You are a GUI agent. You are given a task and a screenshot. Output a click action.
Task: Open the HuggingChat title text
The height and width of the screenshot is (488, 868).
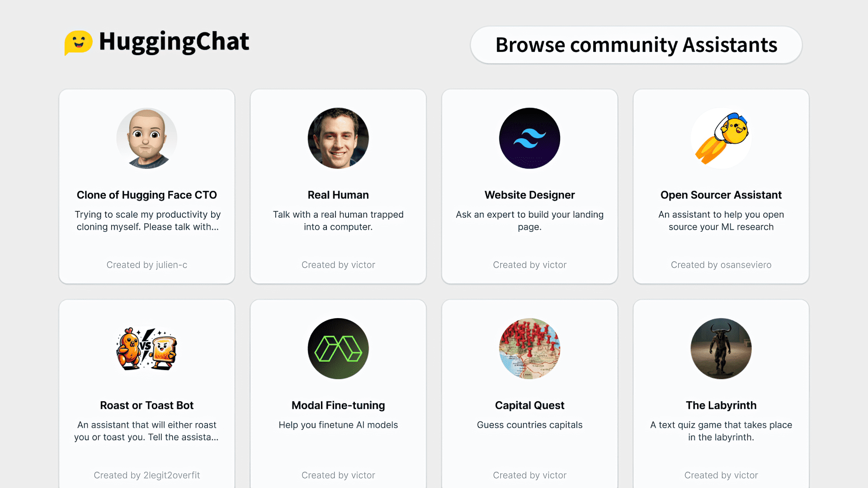[x=174, y=42]
